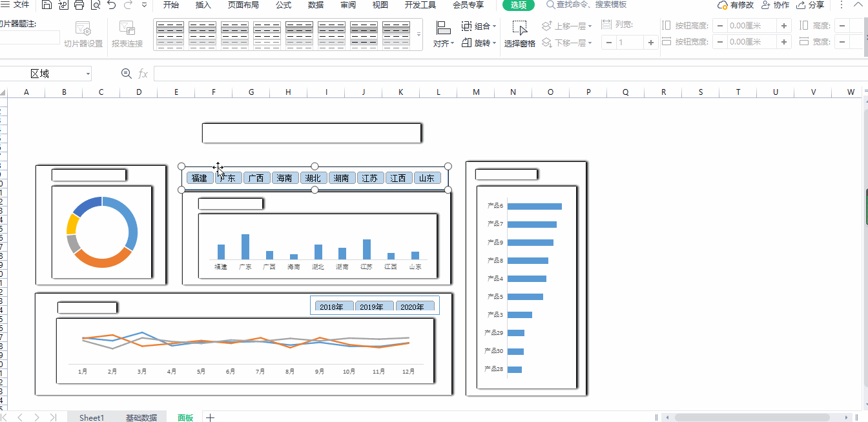Viewport: 868px width, 422px height.
Task: Click the Redo arrow icon
Action: click(x=128, y=5)
